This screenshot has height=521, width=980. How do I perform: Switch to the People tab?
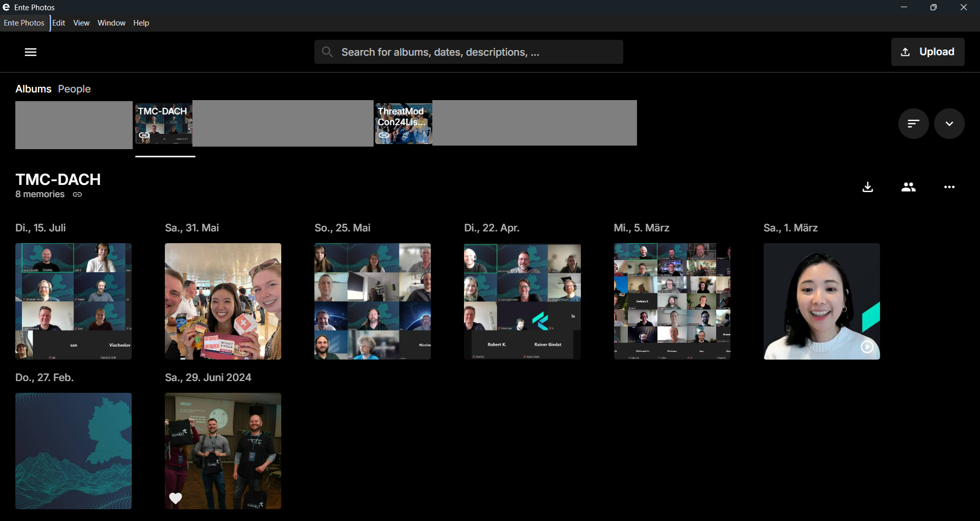[74, 89]
